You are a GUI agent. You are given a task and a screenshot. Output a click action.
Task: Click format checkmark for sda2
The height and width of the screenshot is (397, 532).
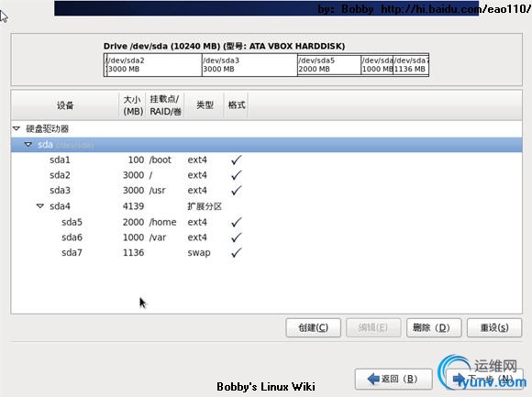pyautogui.click(x=236, y=175)
